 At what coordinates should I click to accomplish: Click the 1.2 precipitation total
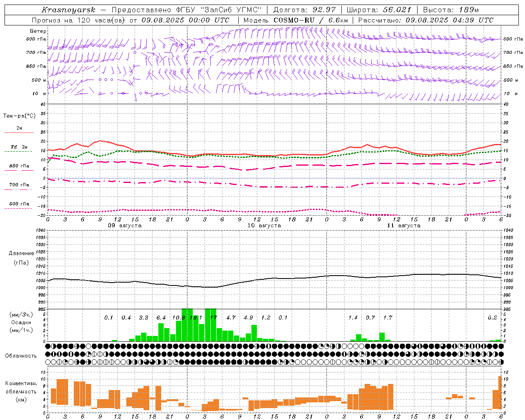click(x=266, y=318)
